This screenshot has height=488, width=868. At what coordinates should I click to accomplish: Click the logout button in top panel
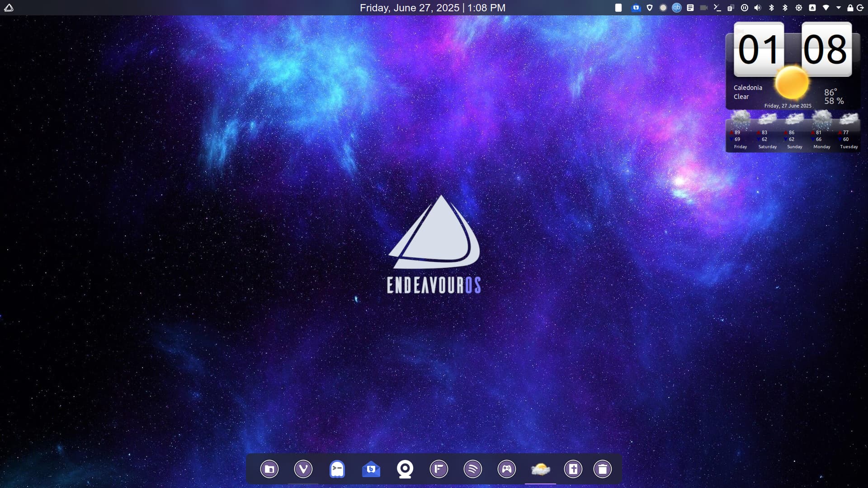tap(860, 8)
